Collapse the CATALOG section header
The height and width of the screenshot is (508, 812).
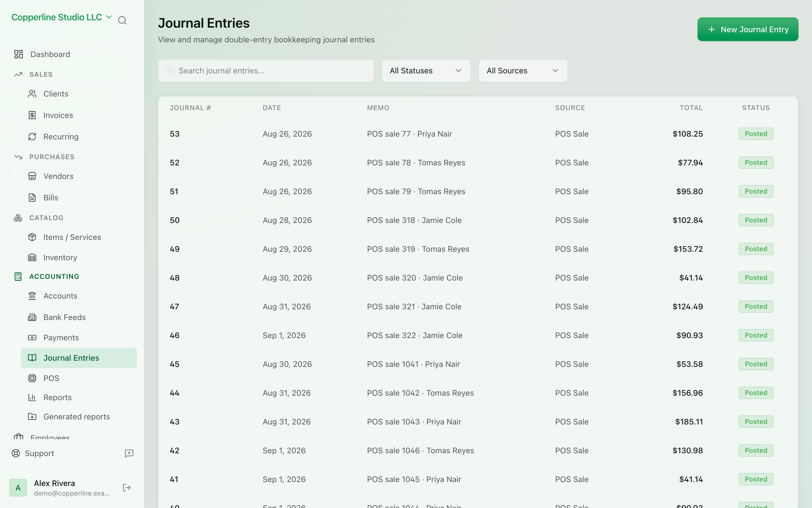pos(46,218)
